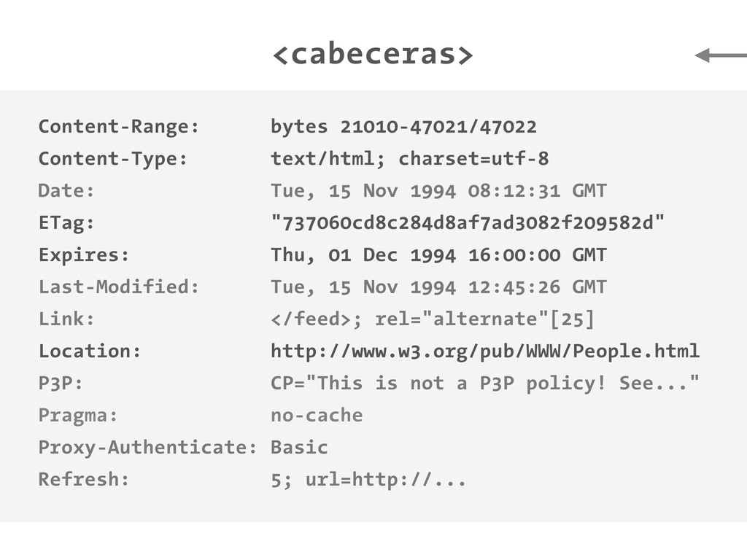Click the bytes 21010-47021/47022 value

(403, 127)
